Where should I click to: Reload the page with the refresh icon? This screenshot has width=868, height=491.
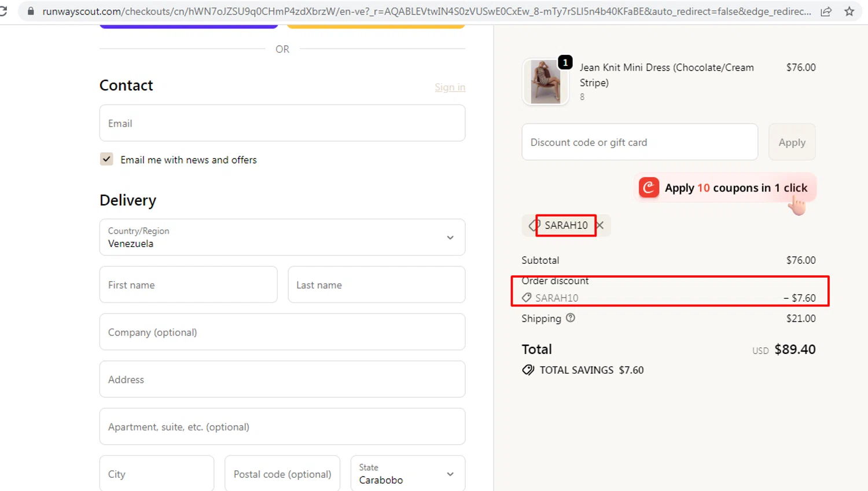tap(3, 11)
